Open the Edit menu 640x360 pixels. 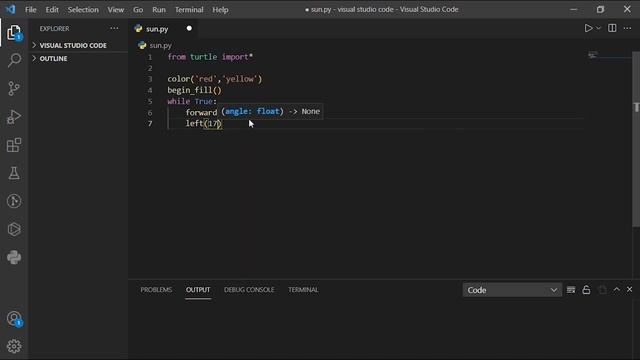coord(52,9)
